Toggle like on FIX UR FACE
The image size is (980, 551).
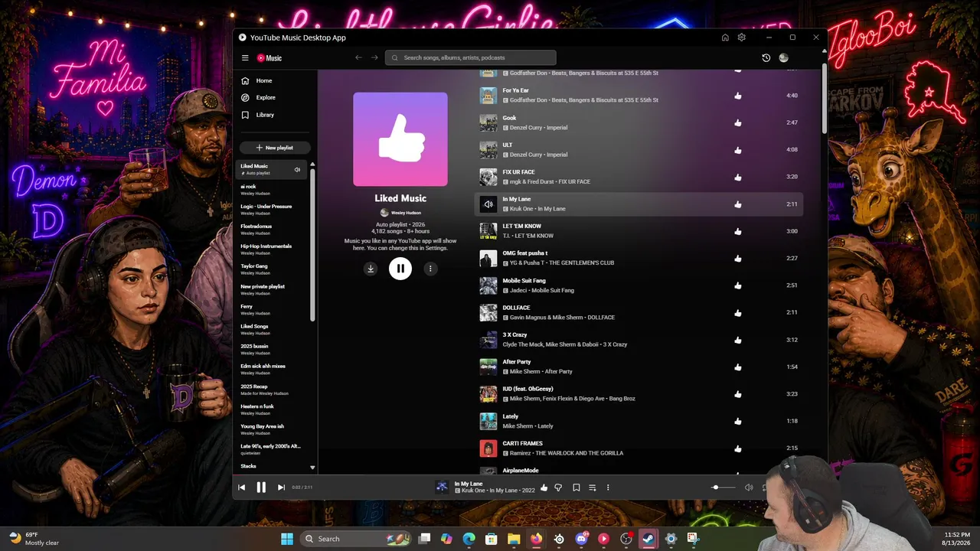point(738,177)
